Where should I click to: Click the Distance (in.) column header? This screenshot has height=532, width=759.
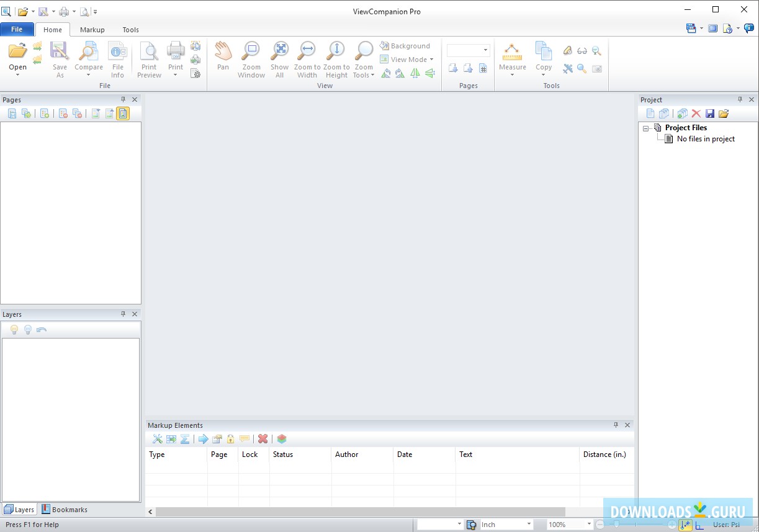click(x=607, y=454)
